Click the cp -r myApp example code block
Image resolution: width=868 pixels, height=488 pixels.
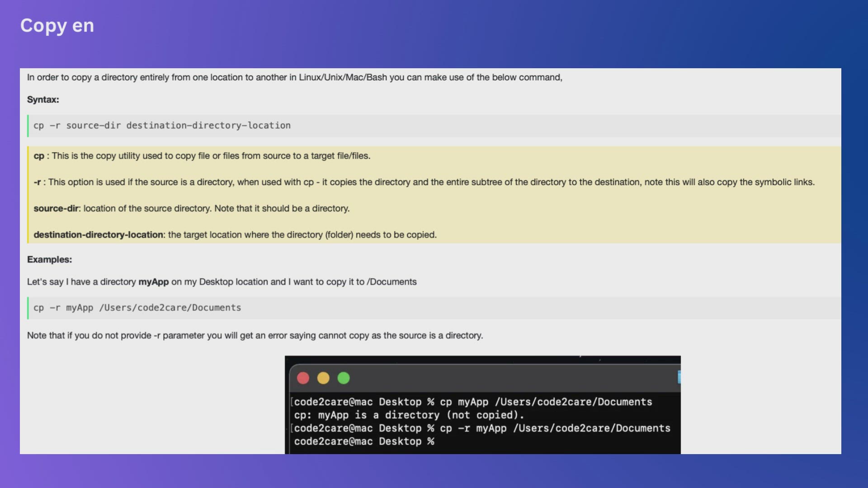point(137,308)
